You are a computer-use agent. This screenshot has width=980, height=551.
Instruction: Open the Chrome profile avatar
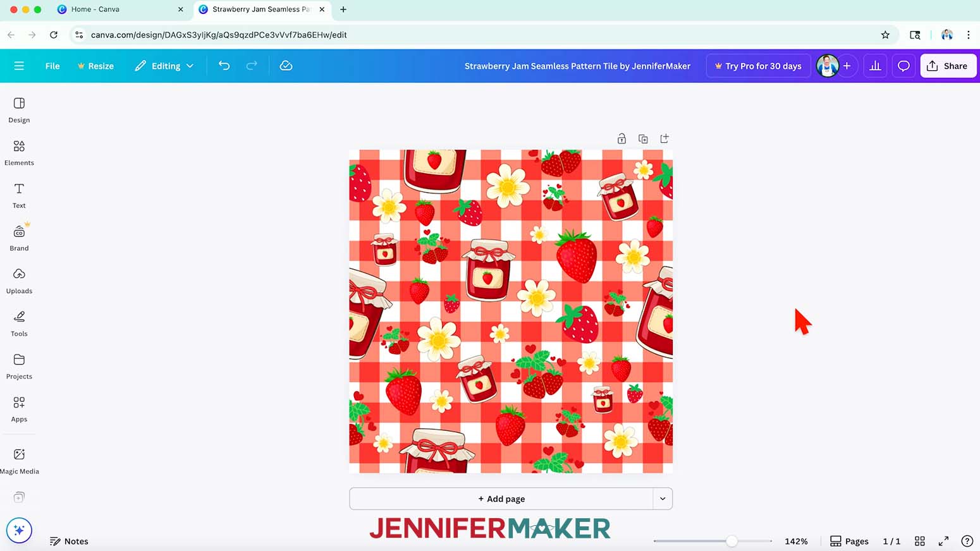click(946, 35)
